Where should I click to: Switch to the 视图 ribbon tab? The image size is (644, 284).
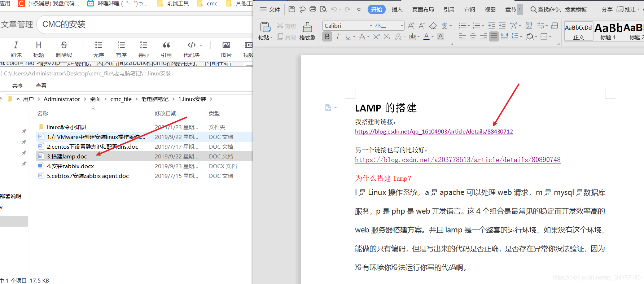click(x=490, y=9)
